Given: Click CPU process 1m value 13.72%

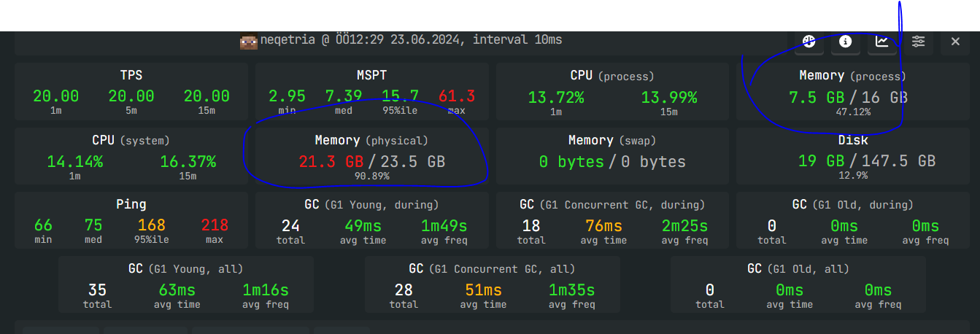Looking at the screenshot, I should [x=556, y=97].
